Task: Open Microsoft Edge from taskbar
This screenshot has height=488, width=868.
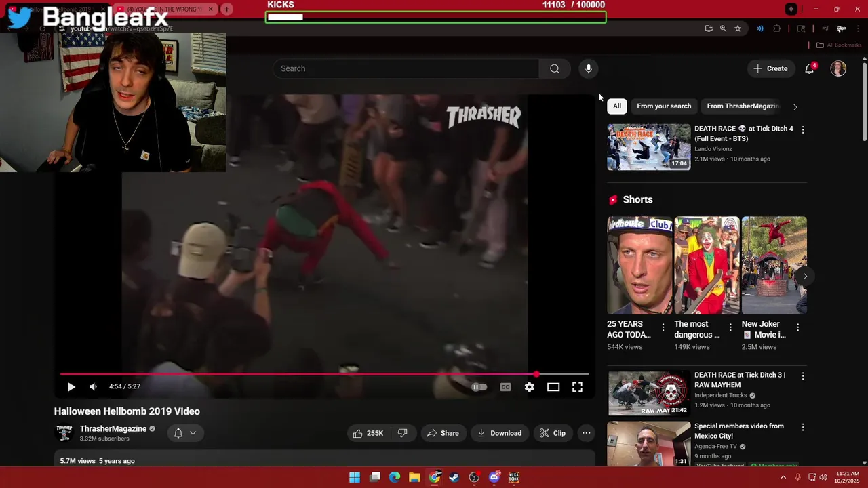Action: pos(395,478)
